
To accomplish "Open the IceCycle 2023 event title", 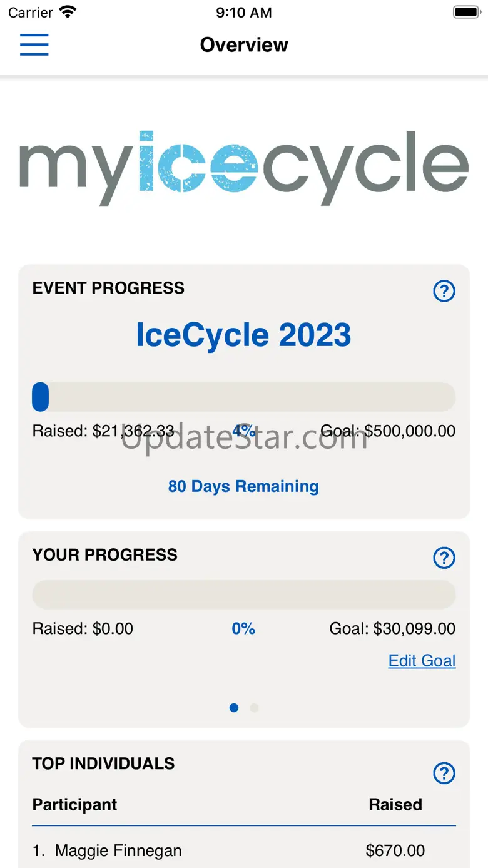I will click(244, 335).
